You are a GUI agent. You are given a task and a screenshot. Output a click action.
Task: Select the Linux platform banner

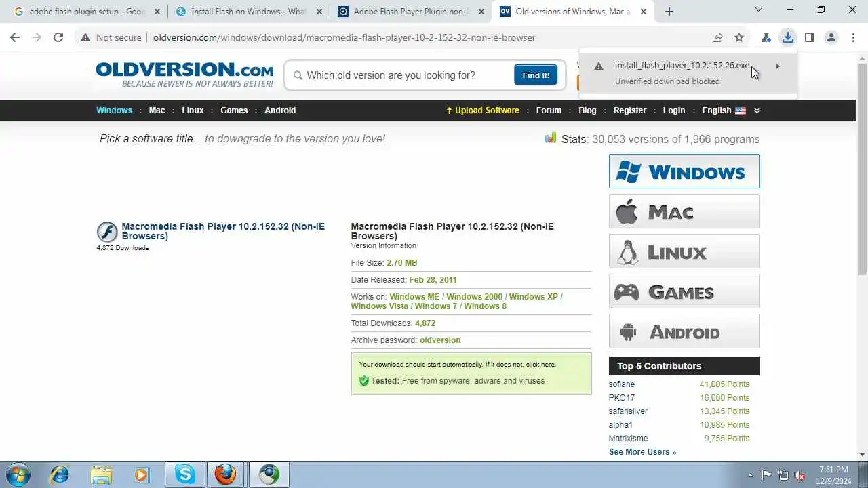(684, 251)
